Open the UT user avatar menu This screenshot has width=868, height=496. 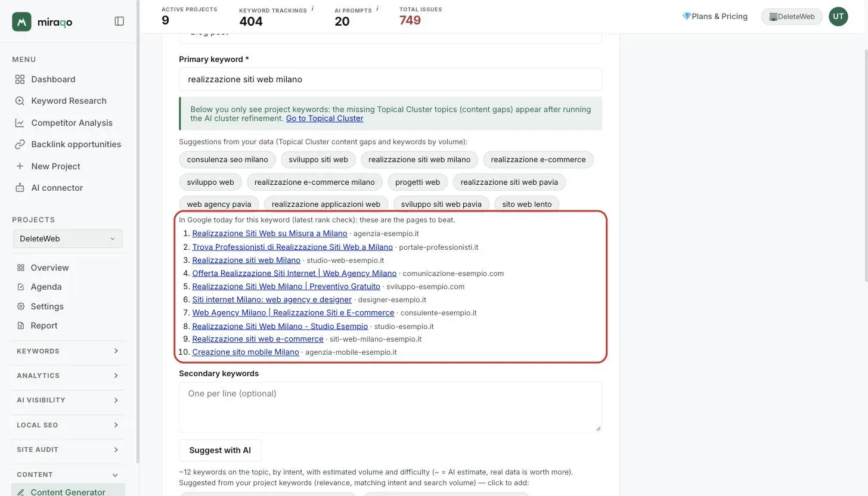(838, 17)
